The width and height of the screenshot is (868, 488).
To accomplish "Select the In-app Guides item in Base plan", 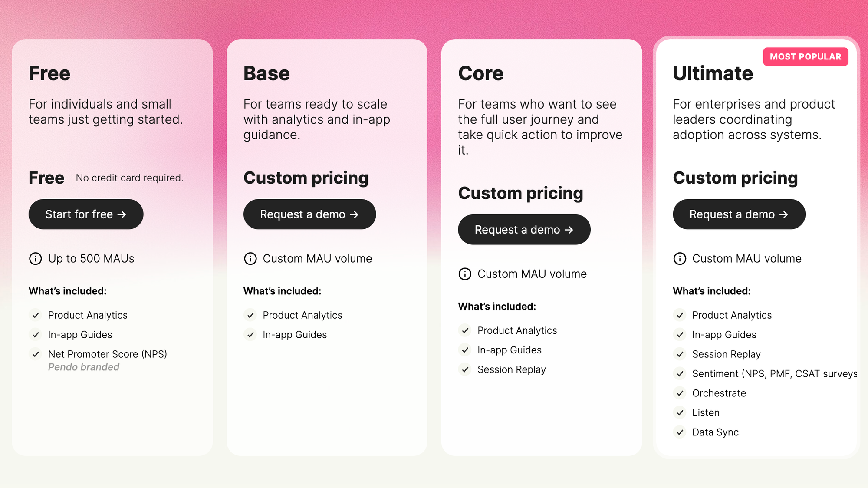I will click(294, 334).
